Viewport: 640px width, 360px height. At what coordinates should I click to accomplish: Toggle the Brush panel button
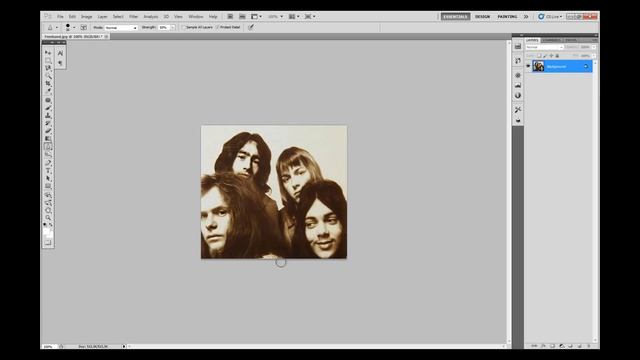(84, 27)
